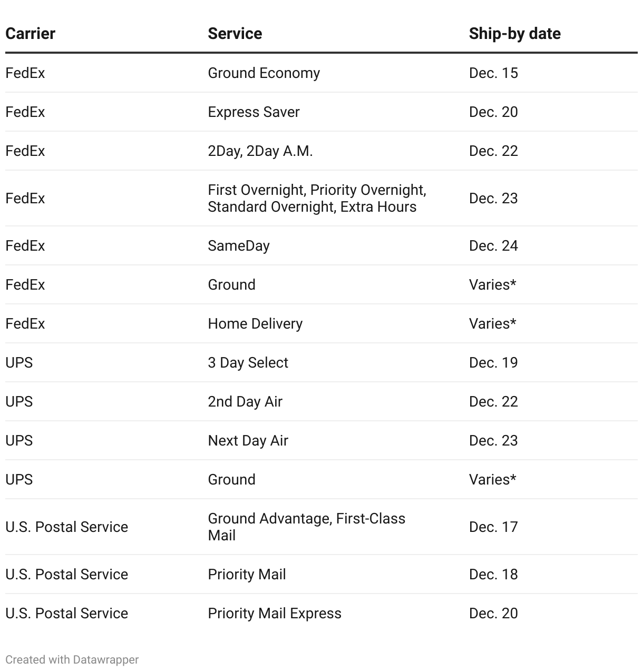Image resolution: width=643 pixels, height=672 pixels.
Task: Open the Created with Datawrapper link
Action: pos(72,659)
